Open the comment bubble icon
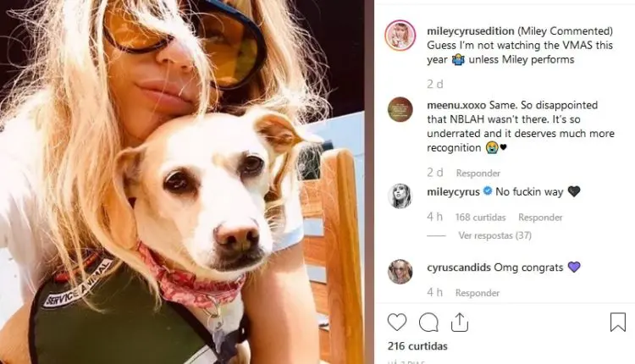This screenshot has width=635, height=364. click(x=428, y=323)
